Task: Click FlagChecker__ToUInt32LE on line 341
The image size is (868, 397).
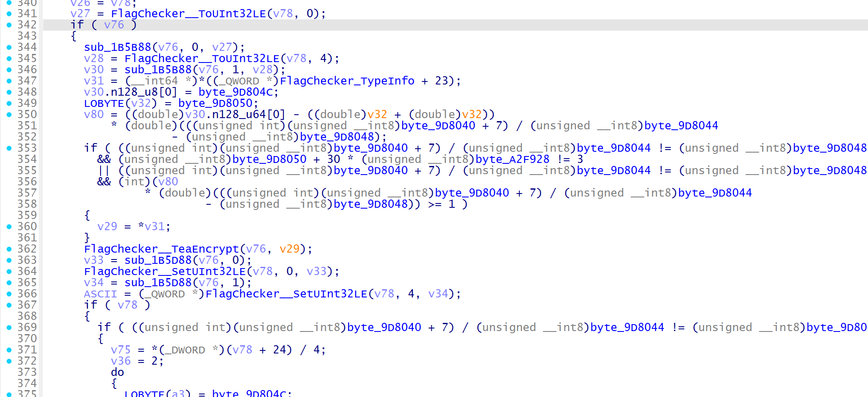Action: pos(189,14)
